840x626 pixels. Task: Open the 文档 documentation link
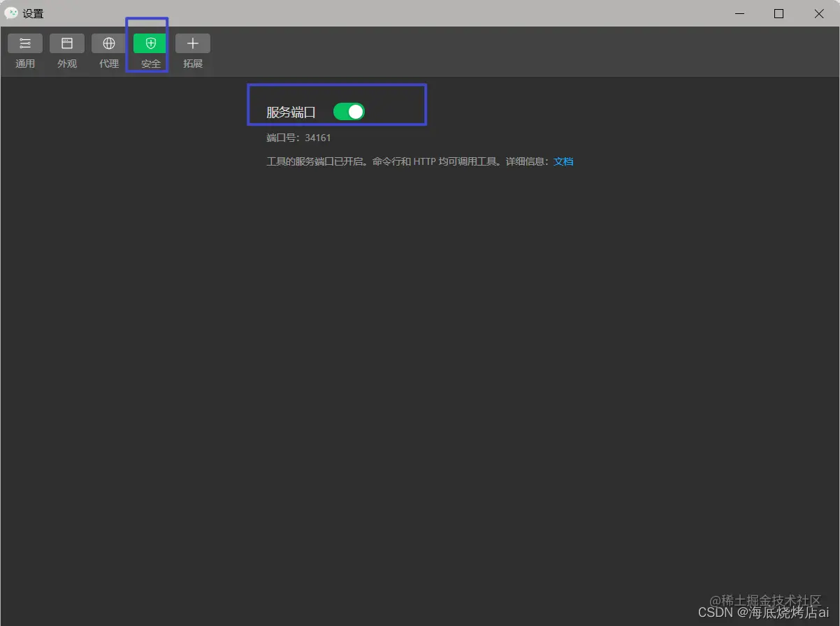click(563, 161)
